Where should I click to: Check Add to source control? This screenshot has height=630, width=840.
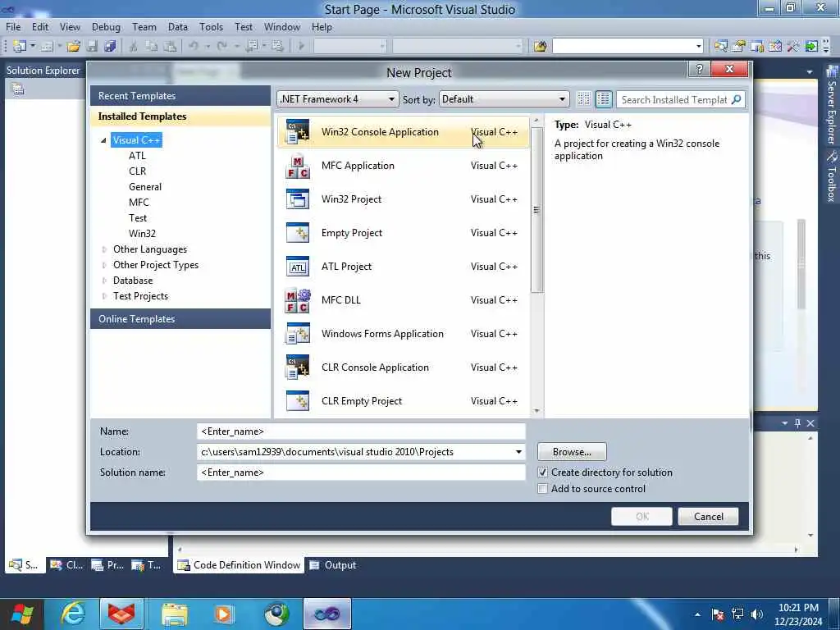[543, 489]
